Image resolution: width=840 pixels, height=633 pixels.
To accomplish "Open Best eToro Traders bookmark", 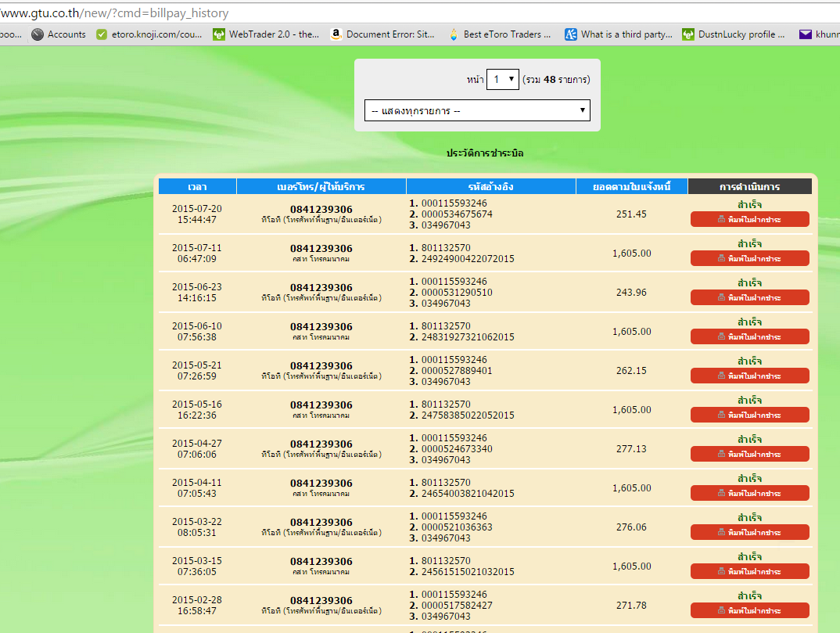I will coord(499,34).
